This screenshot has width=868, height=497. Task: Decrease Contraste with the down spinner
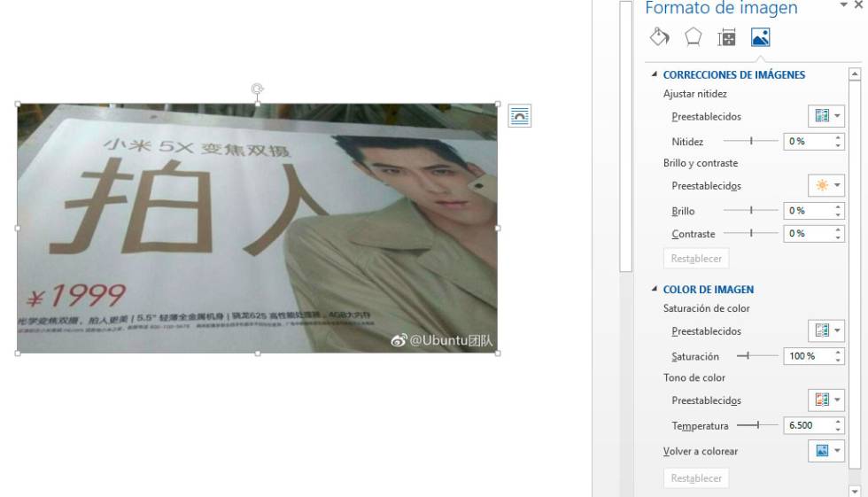[x=838, y=237]
